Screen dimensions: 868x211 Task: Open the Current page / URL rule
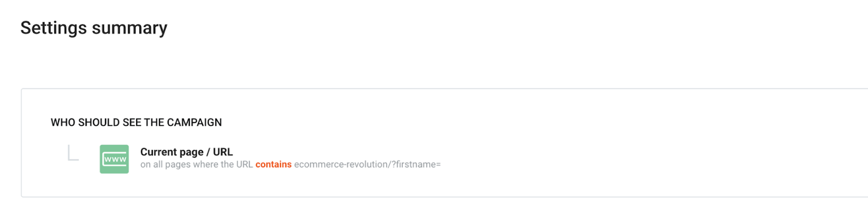[x=186, y=152]
